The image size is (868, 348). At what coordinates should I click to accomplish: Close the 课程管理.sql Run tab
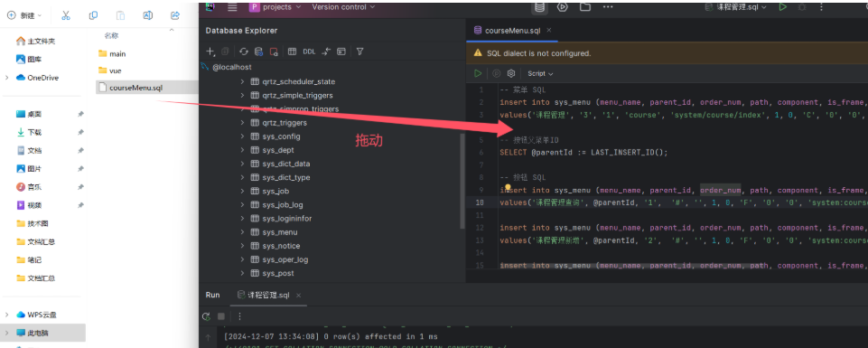(x=298, y=296)
